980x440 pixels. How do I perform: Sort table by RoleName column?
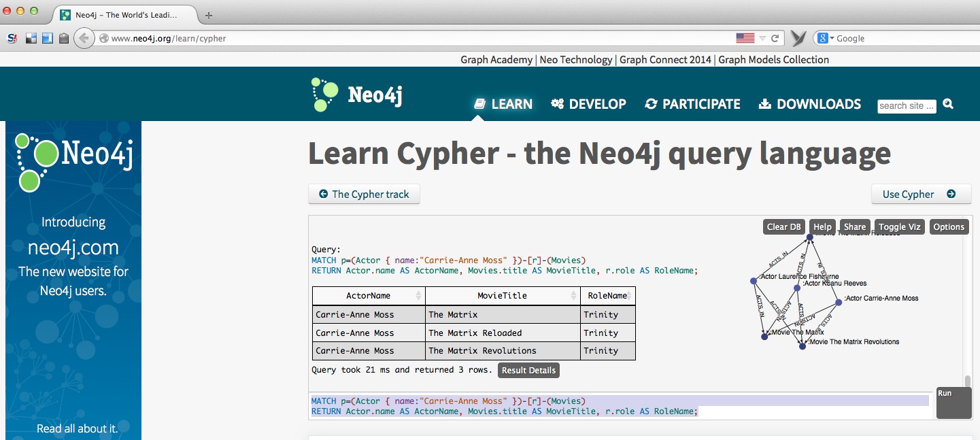608,296
